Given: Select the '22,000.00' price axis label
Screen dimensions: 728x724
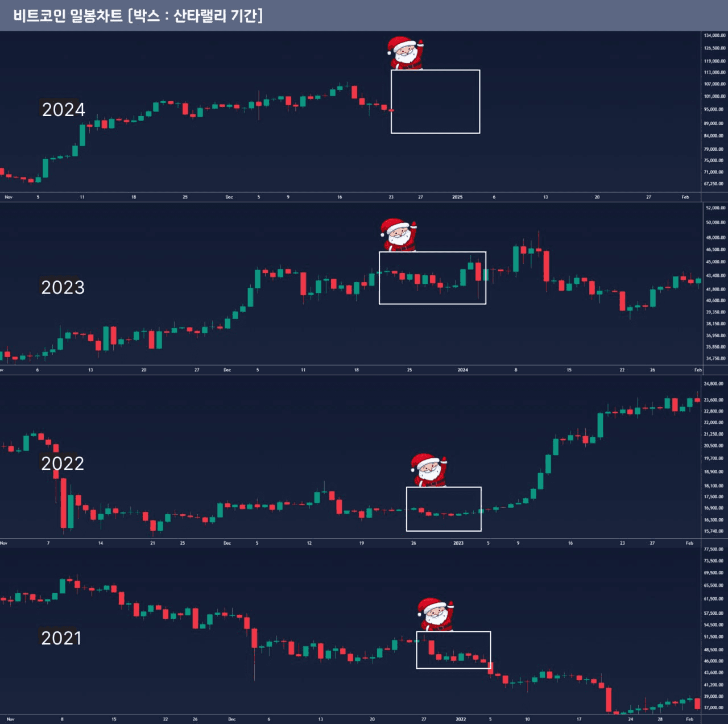Looking at the screenshot, I should coord(714,423).
